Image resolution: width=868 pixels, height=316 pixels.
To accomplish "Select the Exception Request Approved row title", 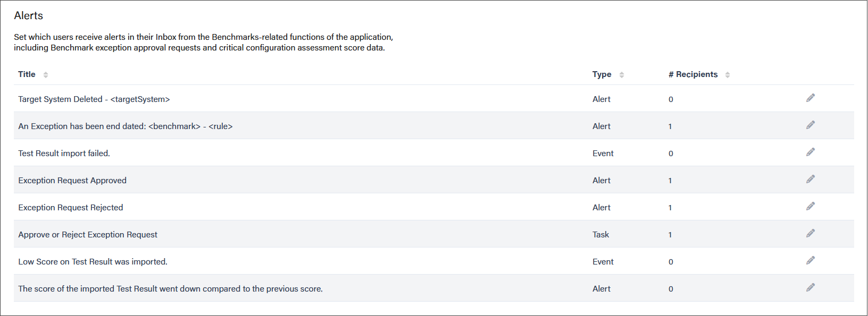I will click(72, 181).
